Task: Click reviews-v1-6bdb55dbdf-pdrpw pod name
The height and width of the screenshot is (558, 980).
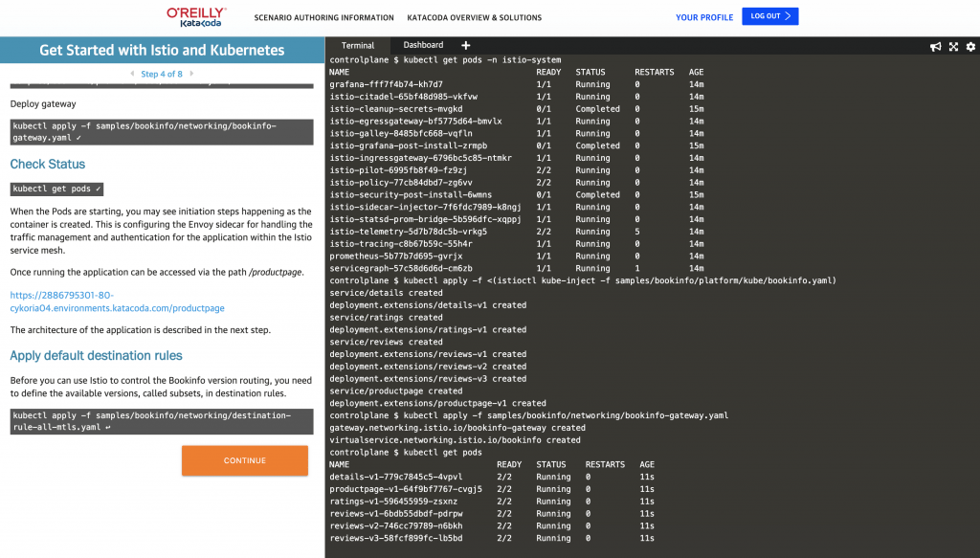Action: point(396,514)
